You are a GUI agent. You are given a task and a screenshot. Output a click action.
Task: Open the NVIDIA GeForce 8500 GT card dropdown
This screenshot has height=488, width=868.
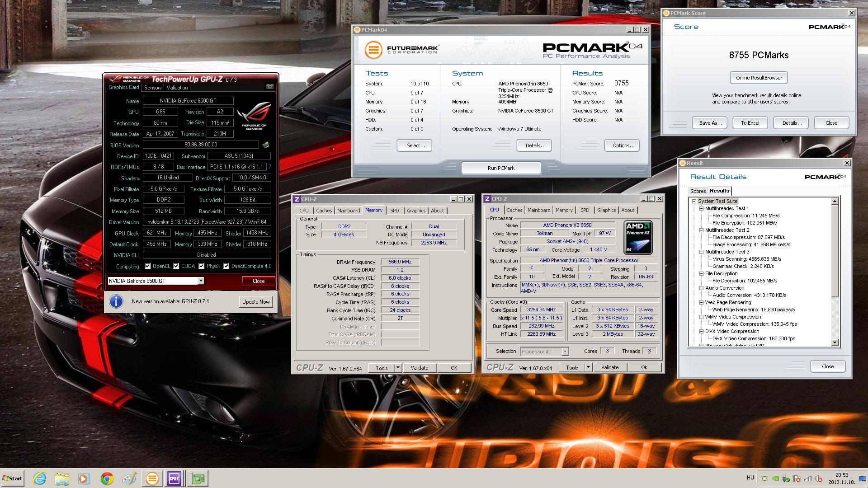(x=201, y=281)
